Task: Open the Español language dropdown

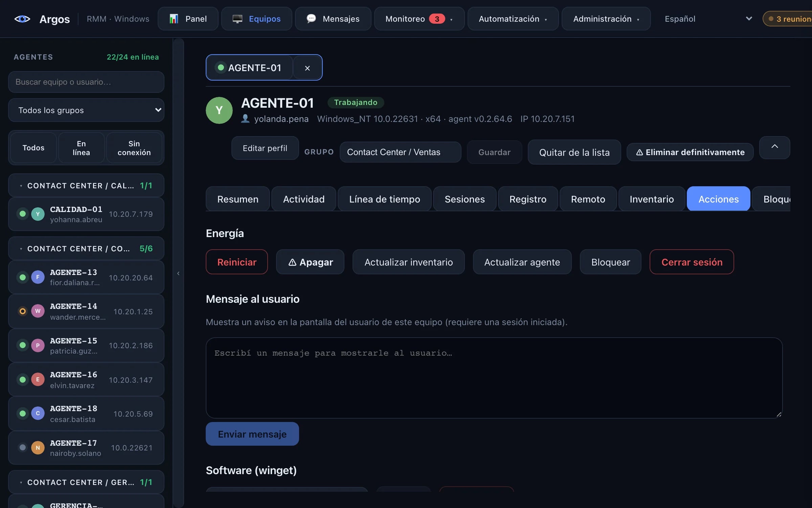Action: click(x=708, y=19)
